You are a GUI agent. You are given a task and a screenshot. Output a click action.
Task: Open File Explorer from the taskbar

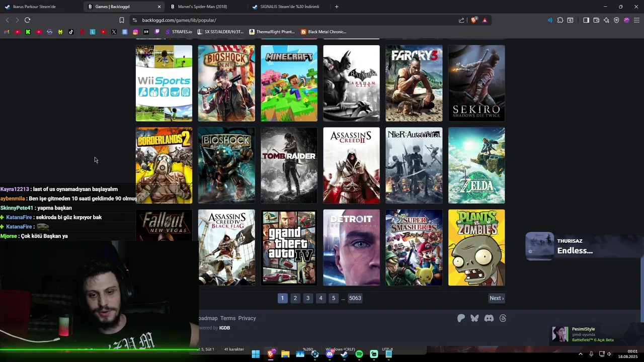coord(285,354)
